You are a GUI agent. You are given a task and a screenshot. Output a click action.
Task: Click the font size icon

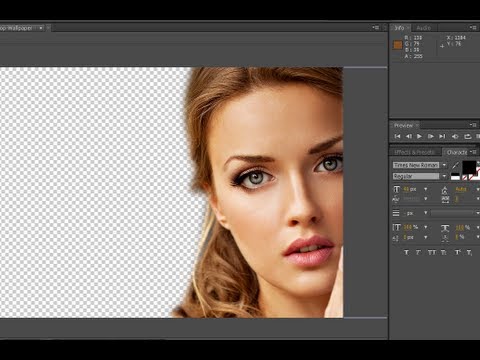396,189
